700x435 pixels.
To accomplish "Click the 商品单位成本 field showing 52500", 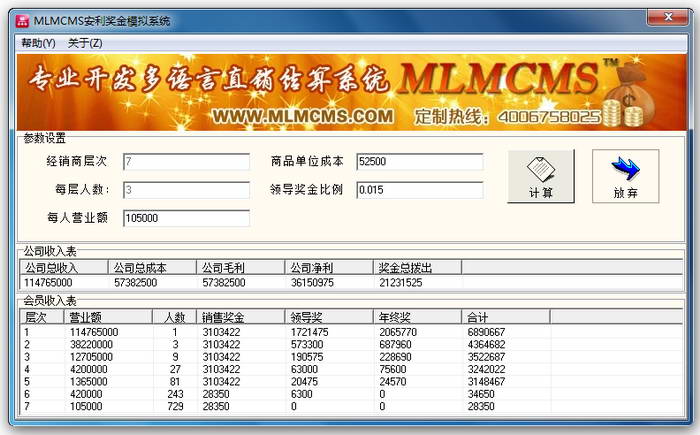I will pos(420,162).
